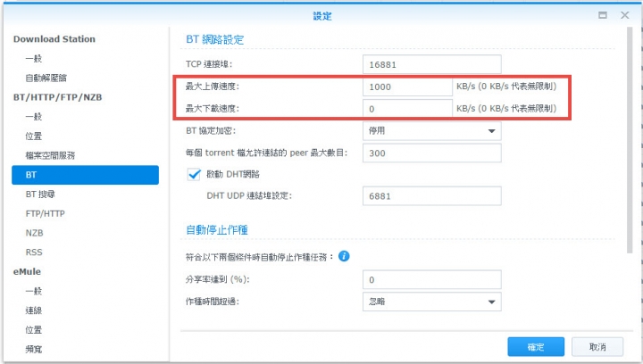
Task: Open the BT 協定加密 dropdown
Action: click(x=432, y=131)
